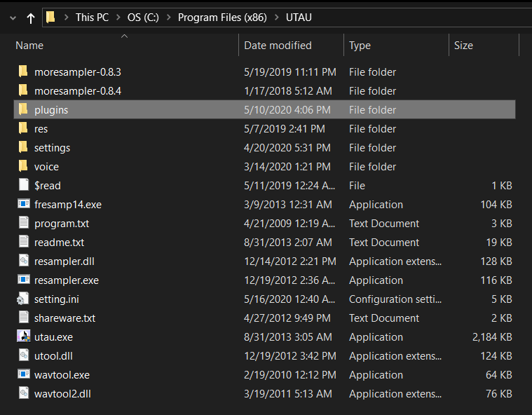
Task: Select the voice folder row
Action: (265, 166)
